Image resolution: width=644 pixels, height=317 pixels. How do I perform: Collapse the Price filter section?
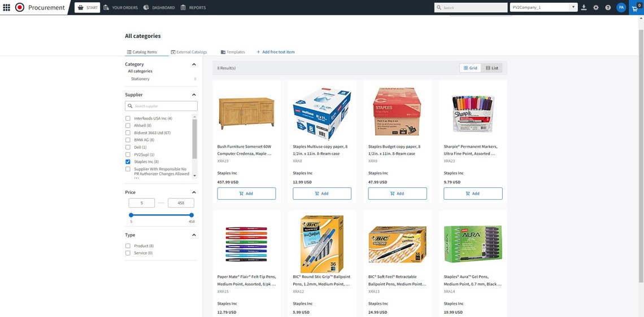pos(194,192)
